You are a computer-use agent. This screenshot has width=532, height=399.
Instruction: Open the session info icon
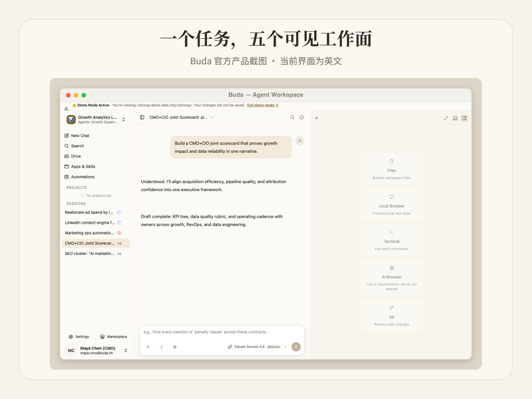[301, 117]
